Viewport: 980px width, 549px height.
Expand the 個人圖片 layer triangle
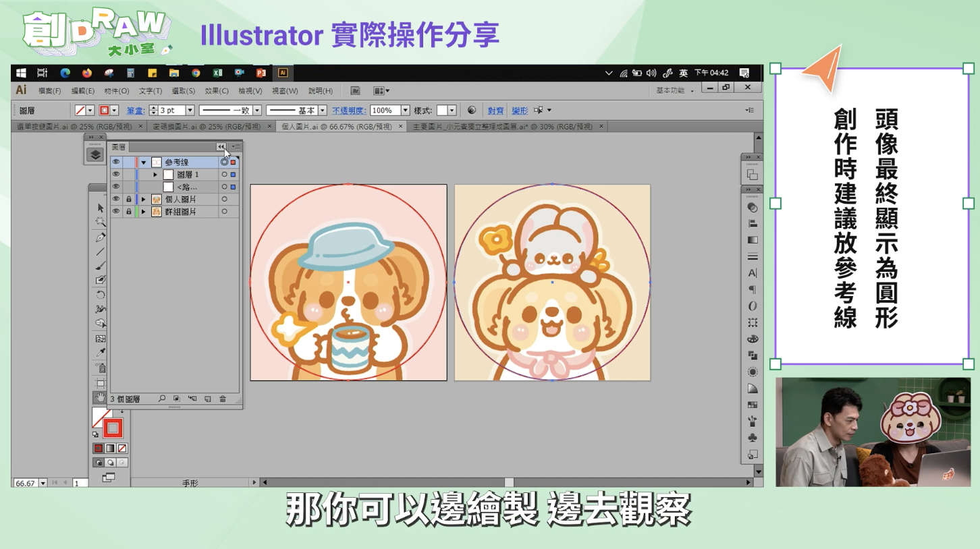point(144,200)
